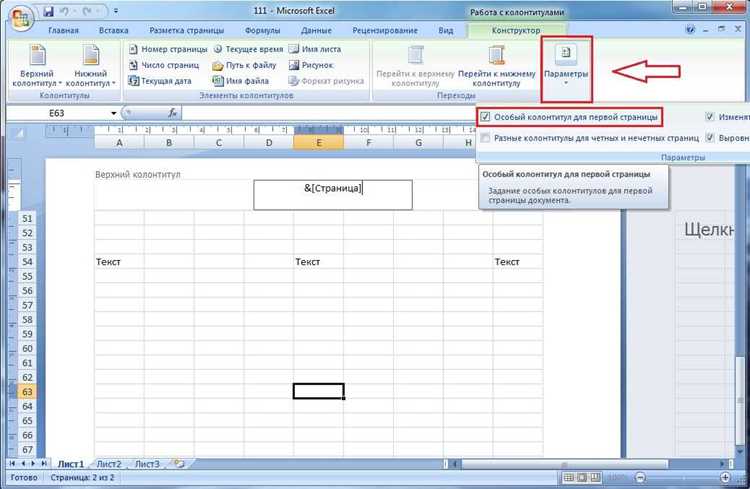Insert Picture (Рисунок) into header

point(311,65)
